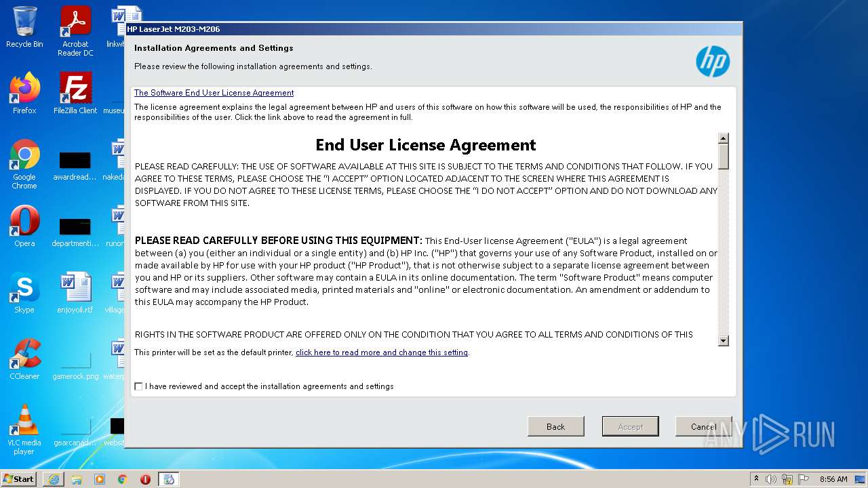Select the HP installer taskbar icon
The width and height of the screenshot is (868, 488).
click(x=169, y=479)
